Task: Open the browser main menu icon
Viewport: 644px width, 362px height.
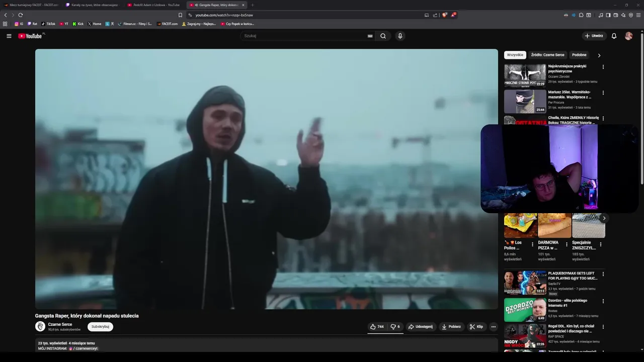Action: click(638, 15)
